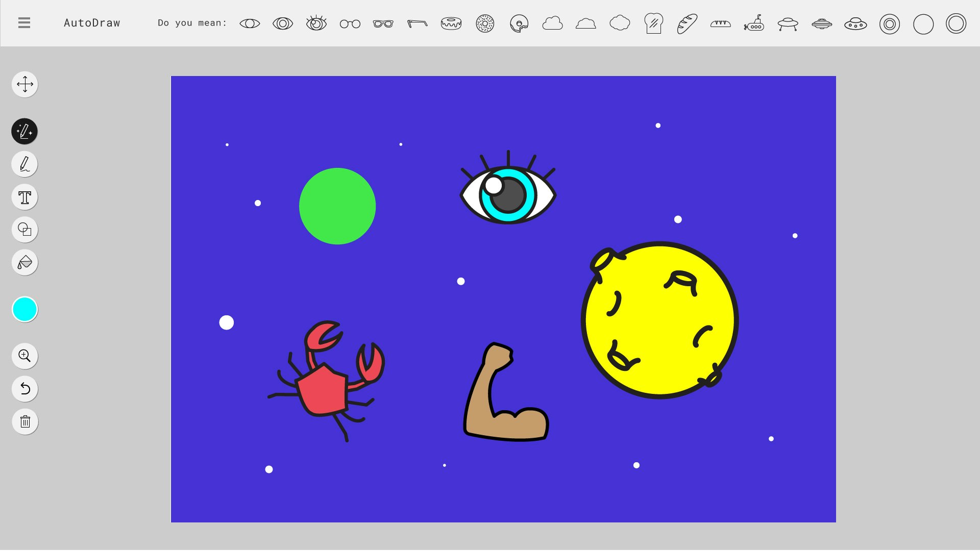Select the Shape tool
This screenshot has height=551, width=980.
(24, 229)
